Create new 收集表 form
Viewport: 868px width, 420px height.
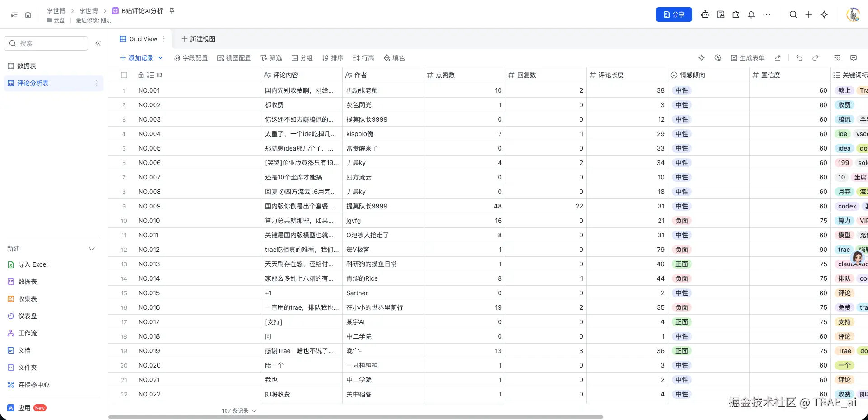[23, 299]
